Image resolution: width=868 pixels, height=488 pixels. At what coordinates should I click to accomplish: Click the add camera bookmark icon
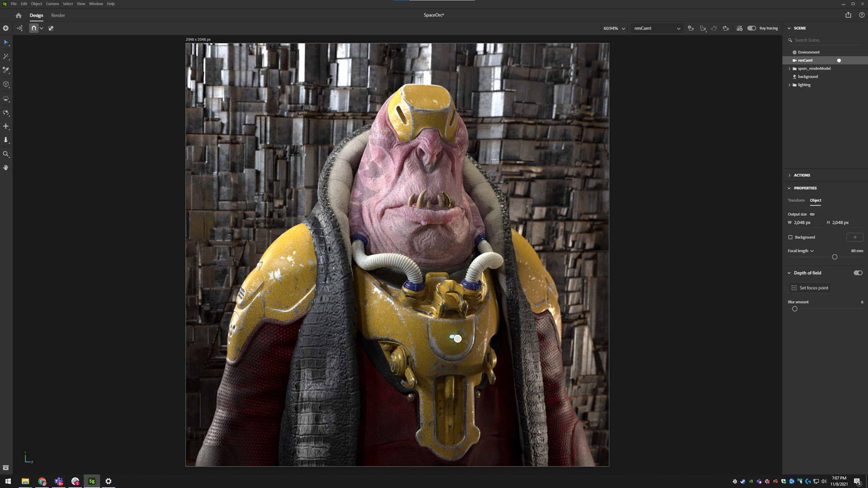click(x=691, y=28)
